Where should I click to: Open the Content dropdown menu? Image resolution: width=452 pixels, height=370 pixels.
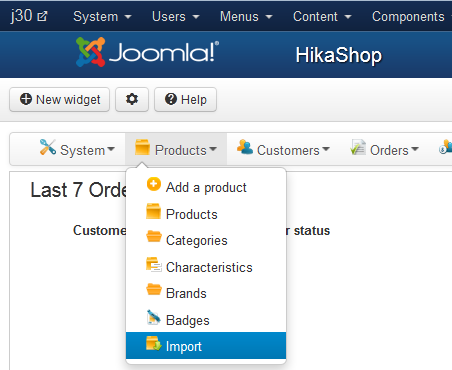tap(322, 17)
